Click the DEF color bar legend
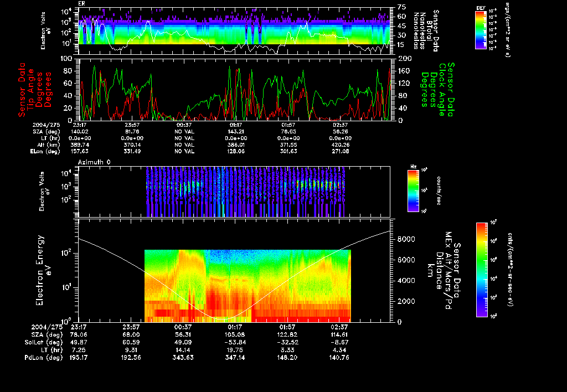567x392 pixels. [481, 30]
